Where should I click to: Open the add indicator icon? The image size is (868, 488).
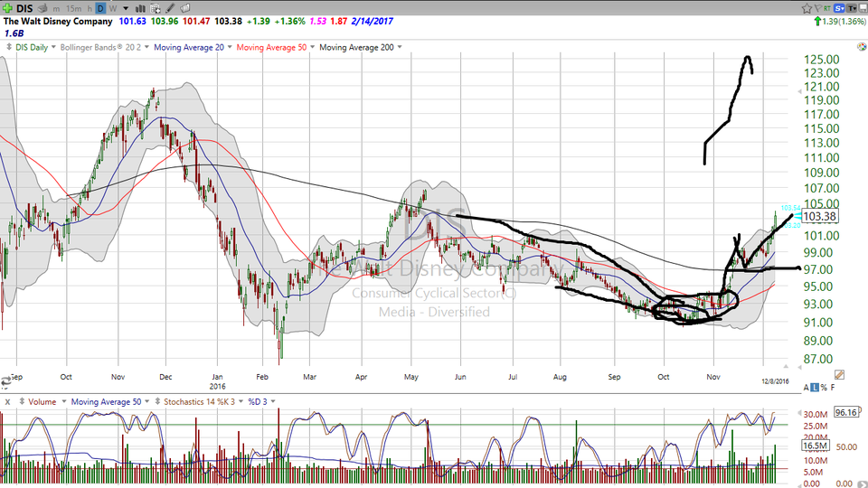[156, 8]
